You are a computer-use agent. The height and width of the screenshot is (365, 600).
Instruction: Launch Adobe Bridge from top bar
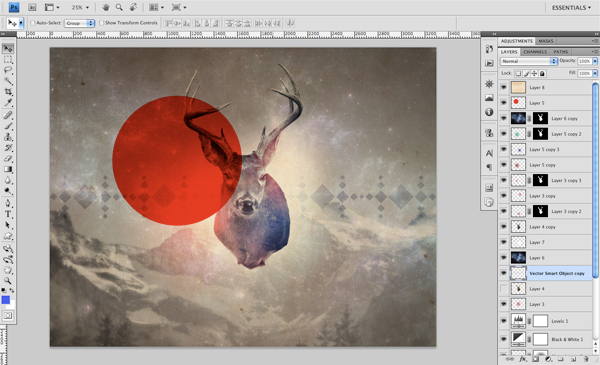[32, 7]
